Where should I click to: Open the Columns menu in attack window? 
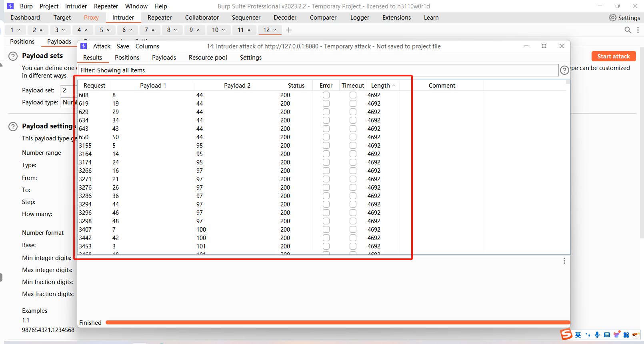click(x=147, y=46)
